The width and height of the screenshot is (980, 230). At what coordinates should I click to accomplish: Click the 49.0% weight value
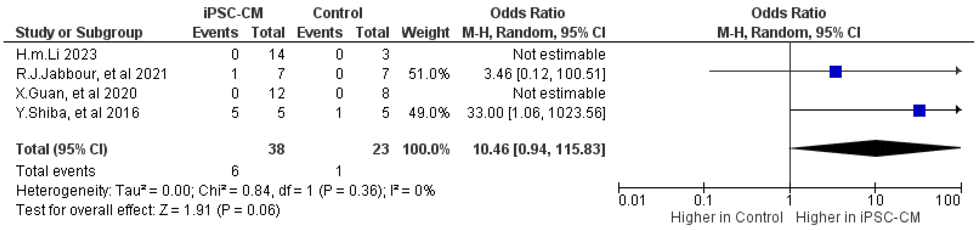click(x=429, y=113)
